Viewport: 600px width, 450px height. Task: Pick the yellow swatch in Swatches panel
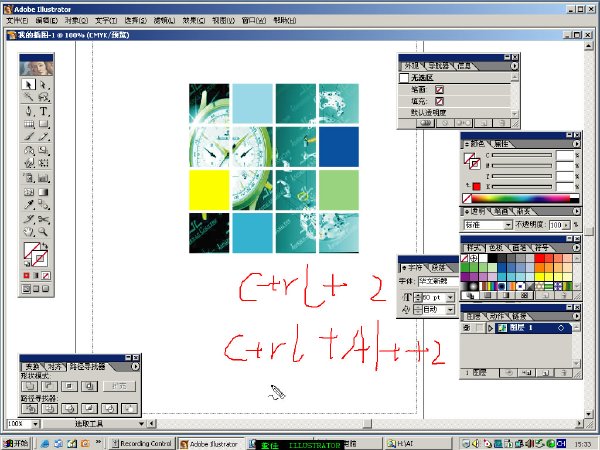[539, 276]
